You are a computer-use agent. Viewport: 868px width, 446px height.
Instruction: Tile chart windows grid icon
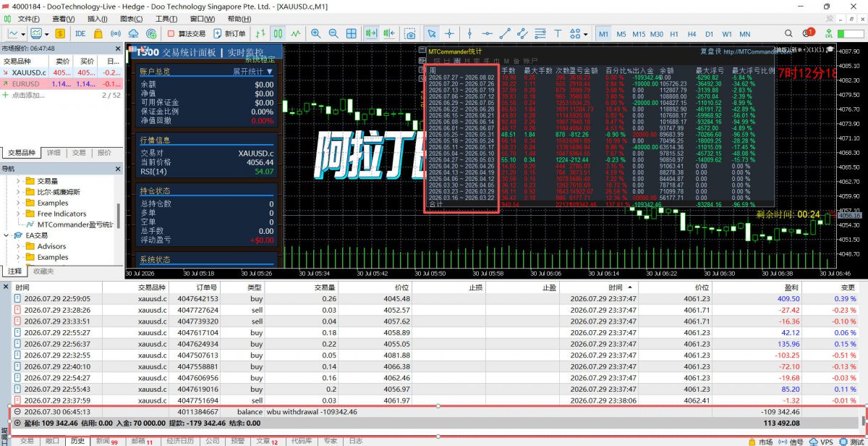351,33
